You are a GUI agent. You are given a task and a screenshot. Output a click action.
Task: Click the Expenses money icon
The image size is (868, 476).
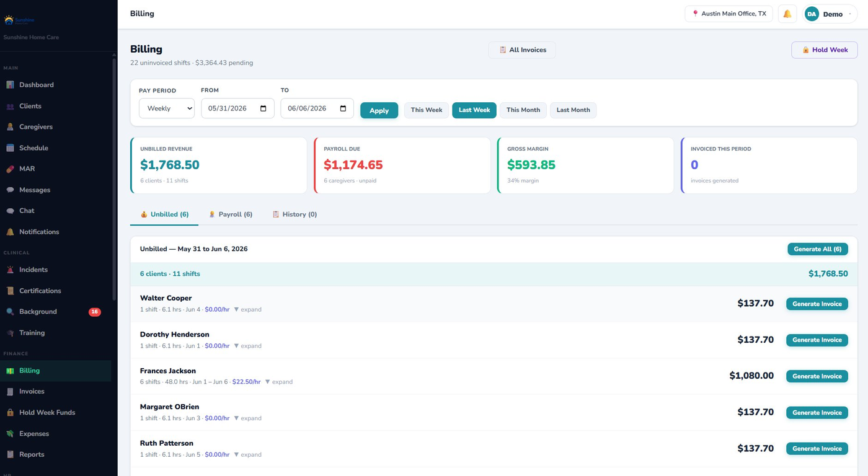(10, 434)
